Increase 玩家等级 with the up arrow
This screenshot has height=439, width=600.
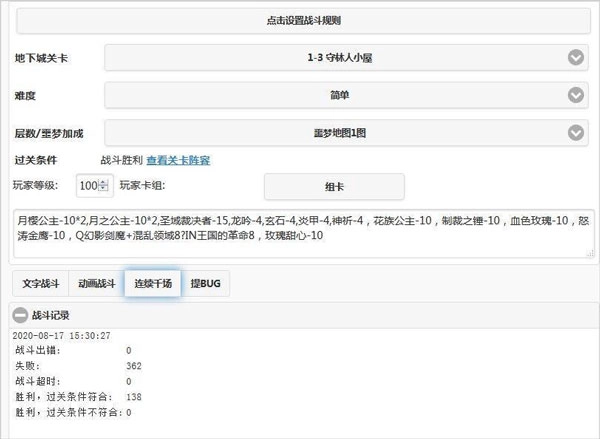click(x=104, y=182)
